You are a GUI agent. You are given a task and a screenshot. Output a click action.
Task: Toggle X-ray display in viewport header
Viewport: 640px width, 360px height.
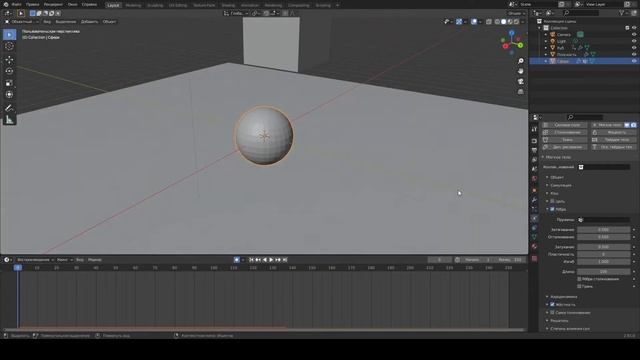pos(489,22)
